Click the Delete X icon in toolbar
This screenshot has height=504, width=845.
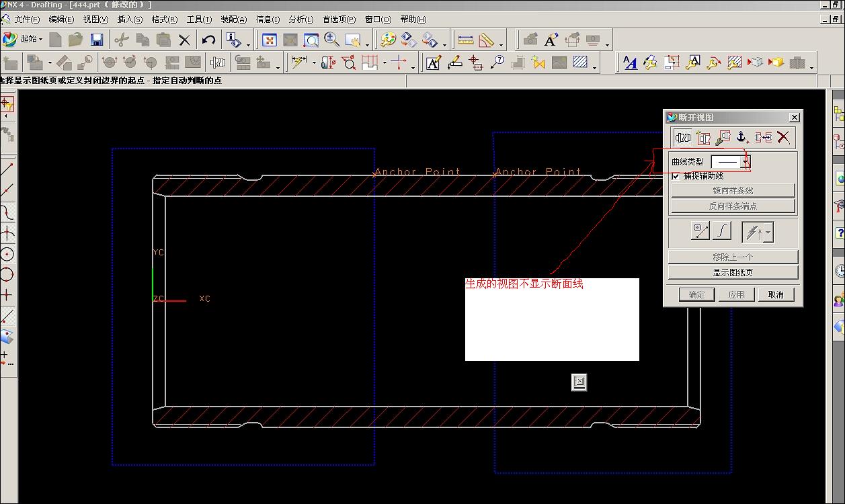tap(184, 40)
